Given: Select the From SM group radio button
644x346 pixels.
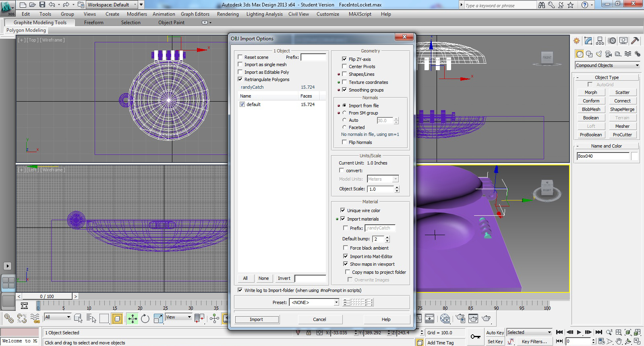Looking at the screenshot, I should pos(344,113).
